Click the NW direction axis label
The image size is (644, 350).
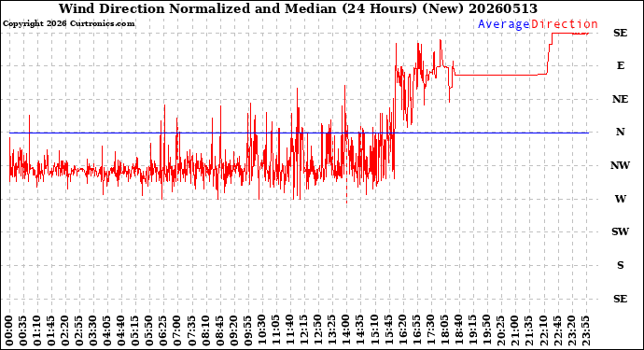tap(620, 165)
